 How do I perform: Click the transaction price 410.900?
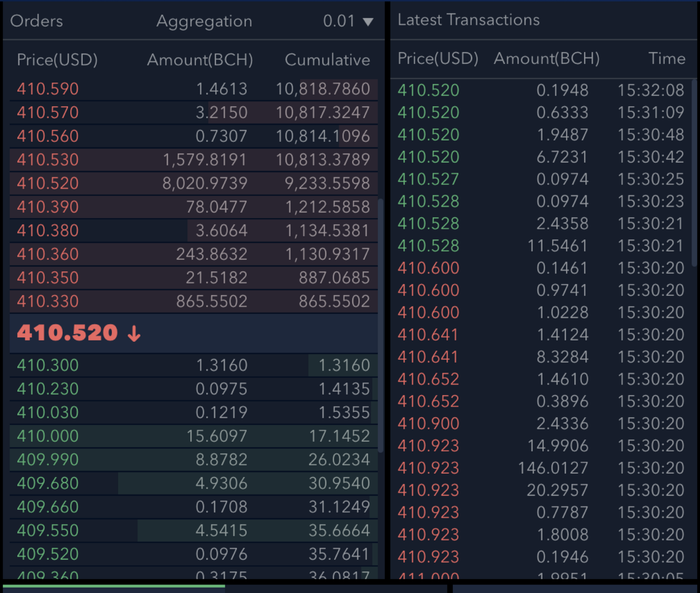[x=428, y=424]
